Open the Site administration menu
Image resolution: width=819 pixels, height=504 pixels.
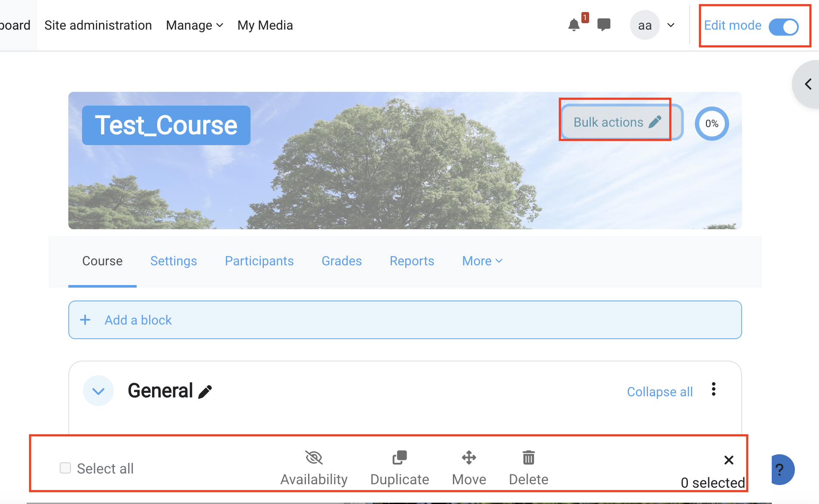point(98,25)
